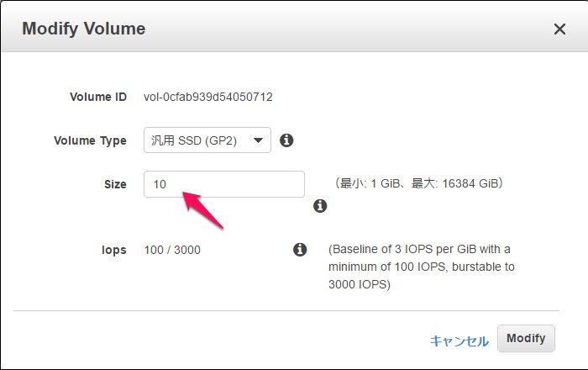Click the Iops label

pos(114,250)
